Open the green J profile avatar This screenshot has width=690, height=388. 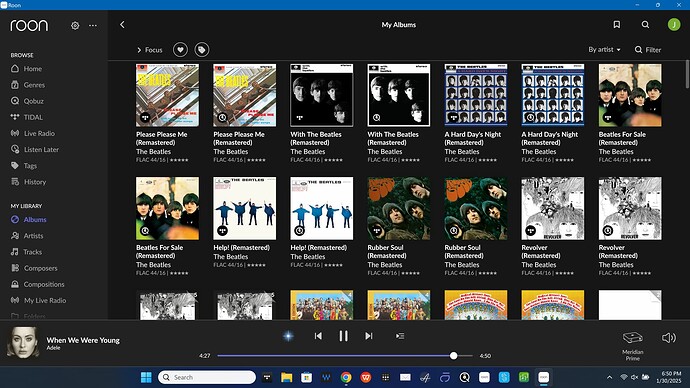point(674,25)
